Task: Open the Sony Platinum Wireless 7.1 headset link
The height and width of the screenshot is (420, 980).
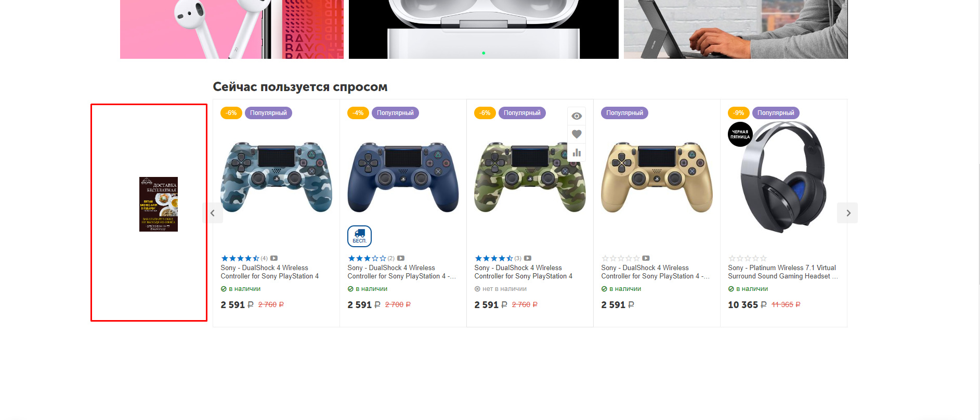Action: pyautogui.click(x=783, y=272)
